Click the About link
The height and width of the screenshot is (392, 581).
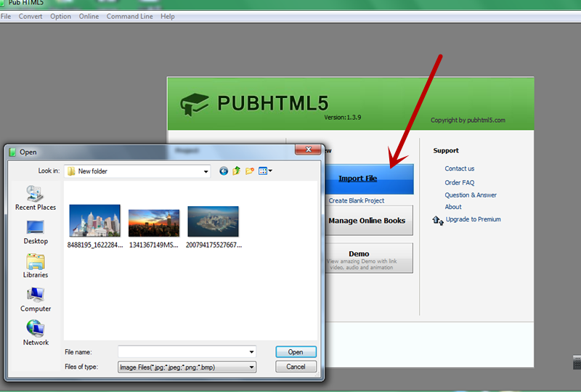tap(453, 207)
